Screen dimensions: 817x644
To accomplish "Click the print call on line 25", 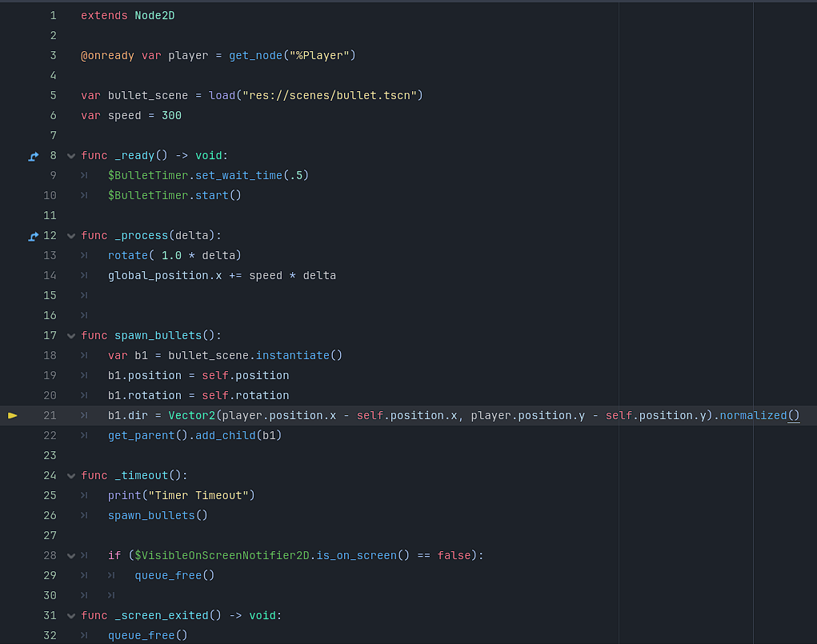I will coord(125,495).
